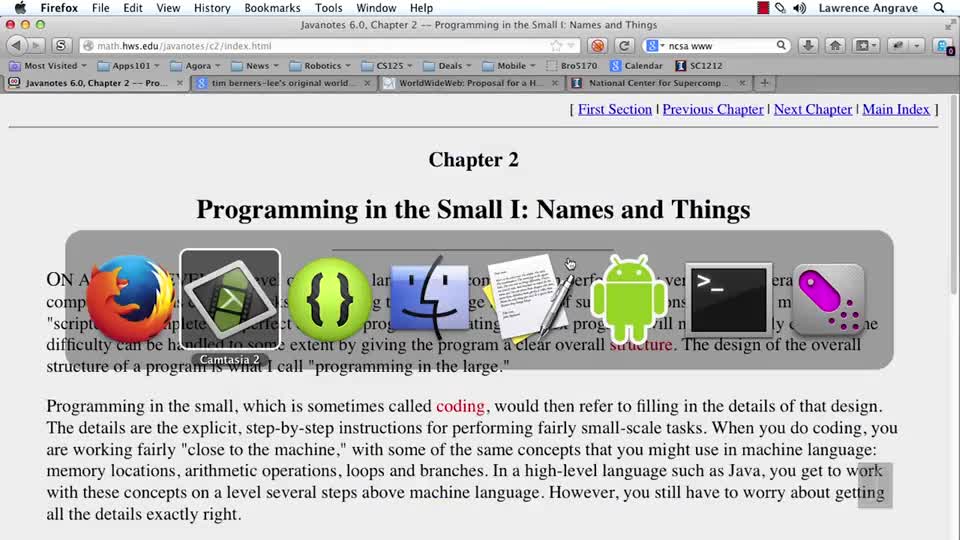Open the File menu
The height and width of the screenshot is (540, 960).
[100, 8]
